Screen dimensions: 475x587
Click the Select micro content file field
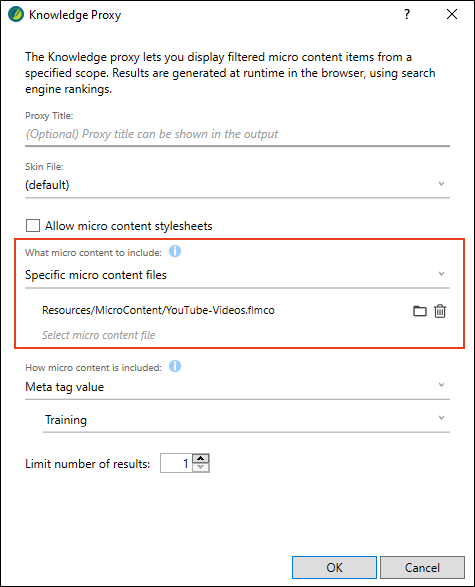tap(98, 335)
